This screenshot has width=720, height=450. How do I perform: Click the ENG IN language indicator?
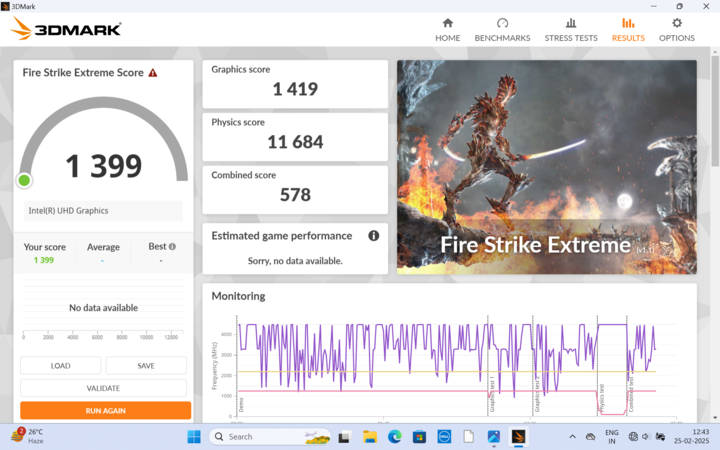tap(612, 437)
